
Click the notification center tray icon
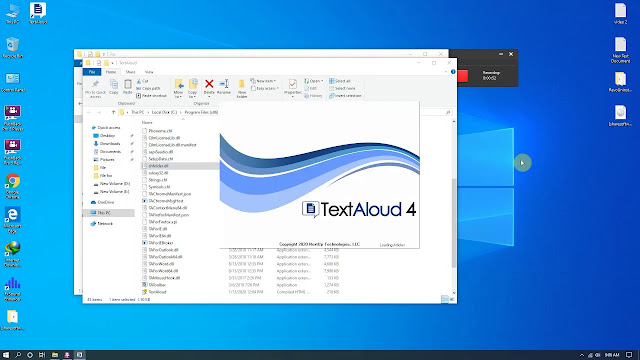tap(629, 355)
